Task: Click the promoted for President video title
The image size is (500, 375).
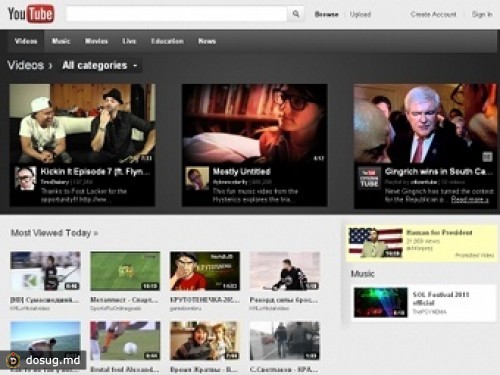Action: pos(439,232)
